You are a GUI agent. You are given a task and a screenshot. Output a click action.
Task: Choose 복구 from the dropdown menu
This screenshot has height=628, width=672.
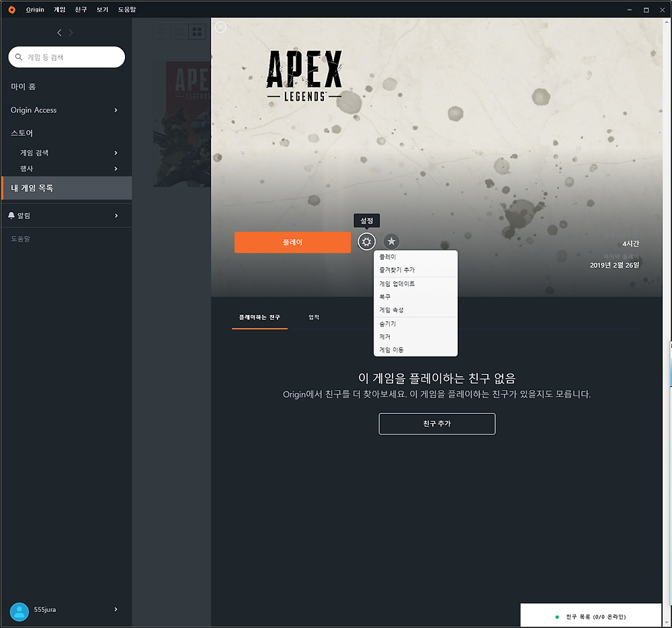pos(416,297)
